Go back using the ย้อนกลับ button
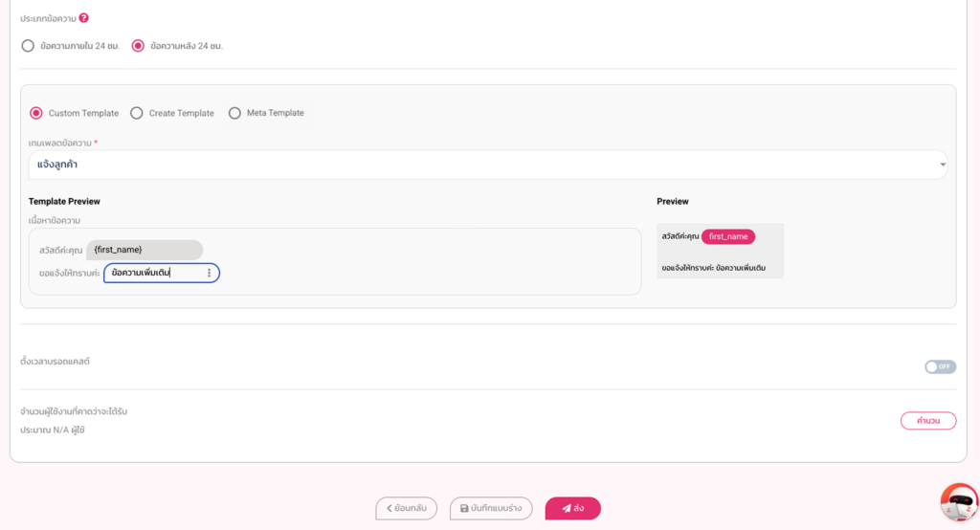 click(x=407, y=508)
